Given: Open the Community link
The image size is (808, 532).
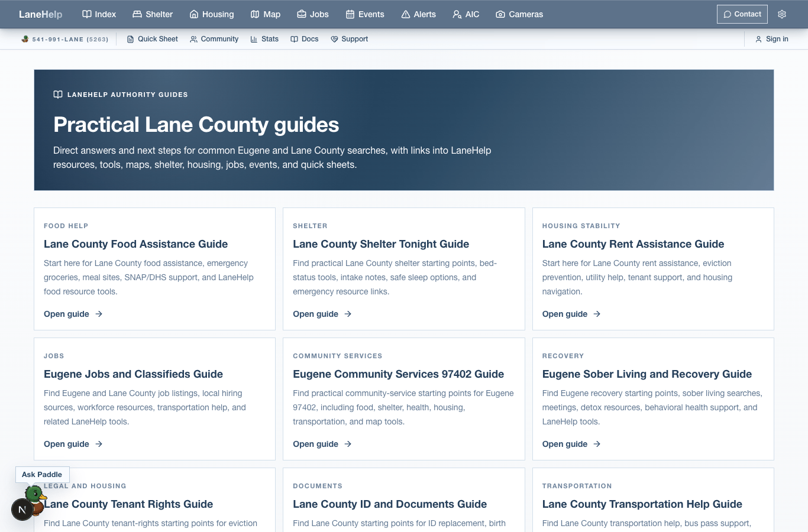Looking at the screenshot, I should click(x=214, y=39).
